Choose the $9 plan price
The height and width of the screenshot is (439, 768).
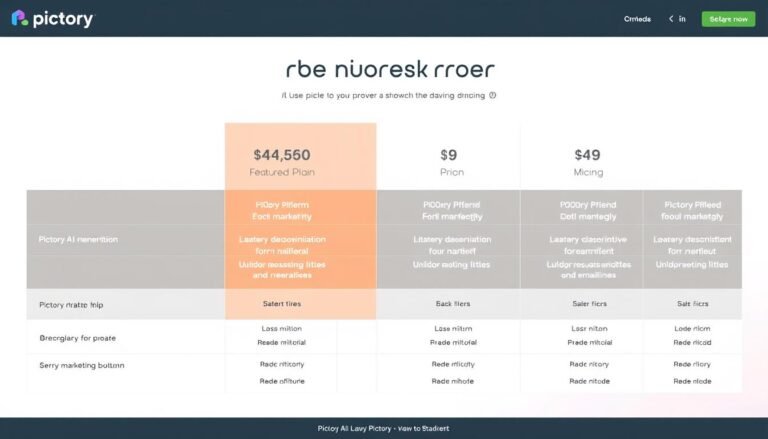449,155
